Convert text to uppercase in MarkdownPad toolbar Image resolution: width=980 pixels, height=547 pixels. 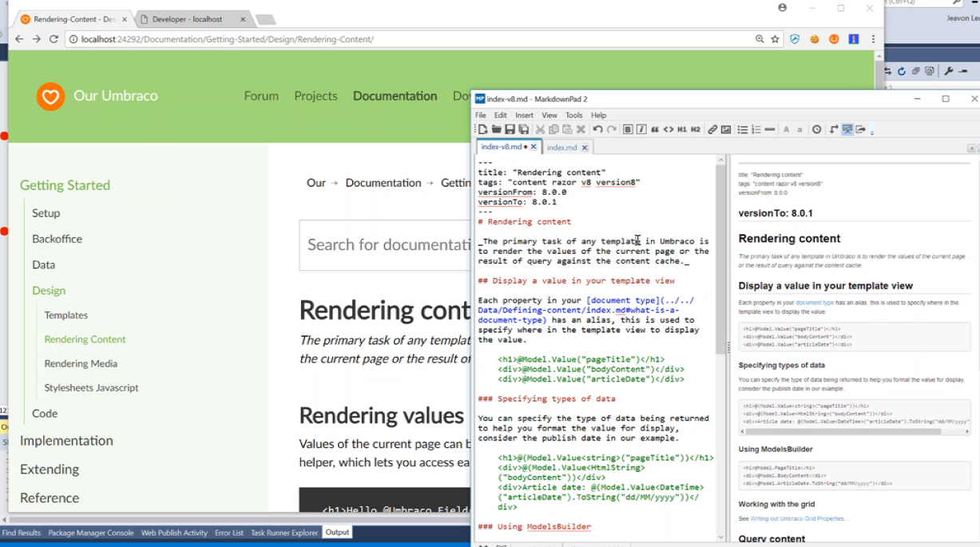point(787,129)
